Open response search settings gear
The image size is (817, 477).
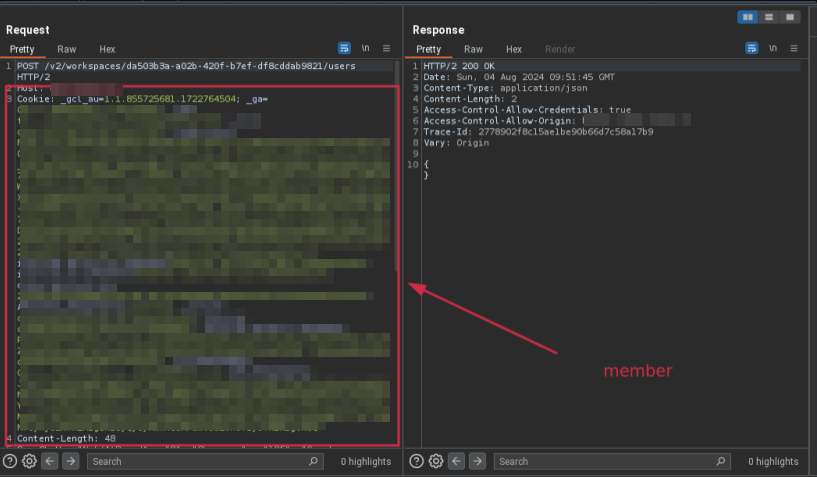(x=436, y=461)
